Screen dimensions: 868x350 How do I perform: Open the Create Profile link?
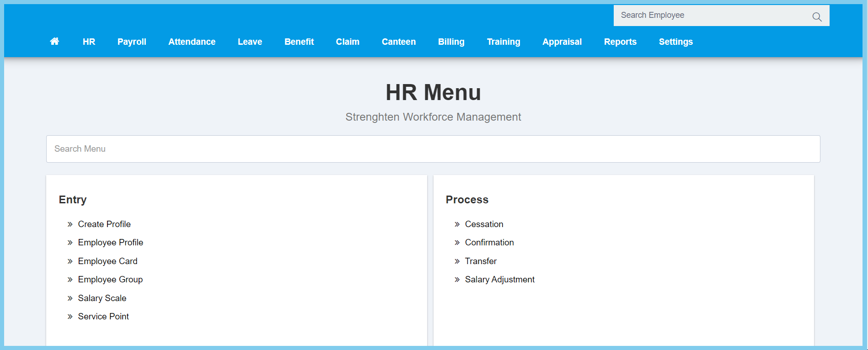point(104,224)
